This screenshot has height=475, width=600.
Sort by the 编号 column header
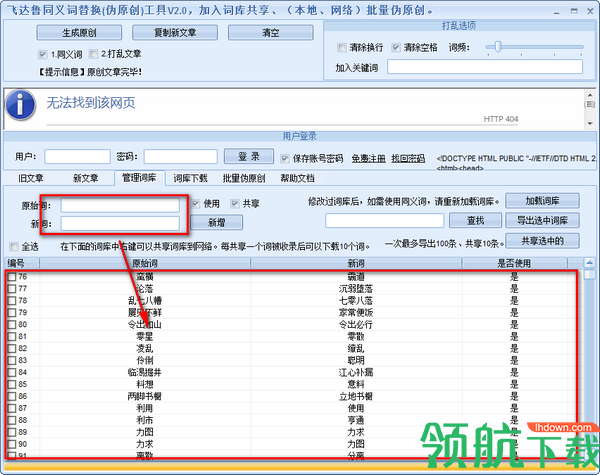tap(22, 263)
